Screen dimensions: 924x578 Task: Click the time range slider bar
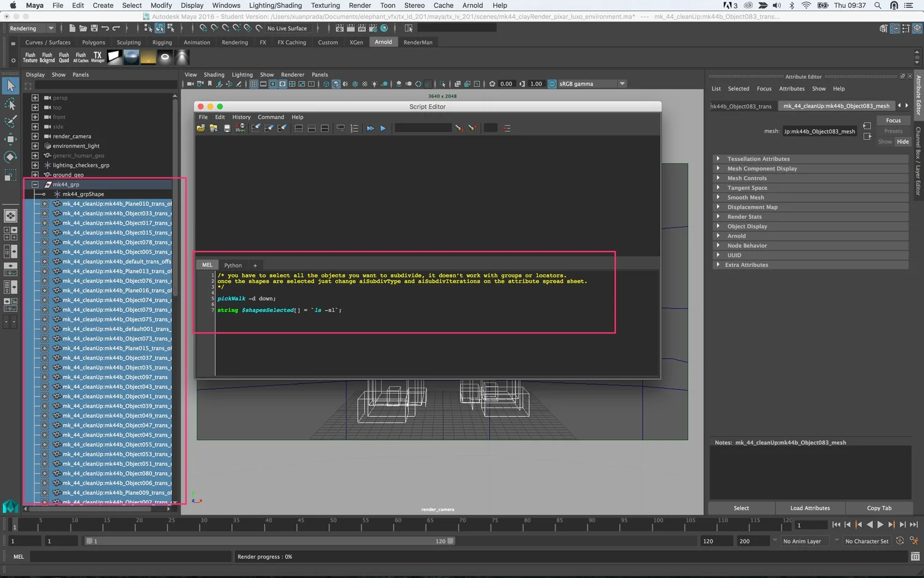pyautogui.click(x=270, y=541)
